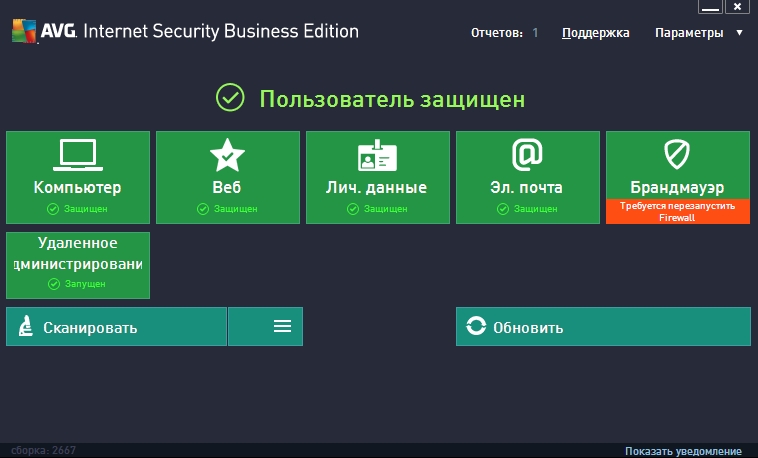Click the green checkmark protected status icon
Image resolution: width=758 pixels, height=458 pixels.
tap(230, 98)
